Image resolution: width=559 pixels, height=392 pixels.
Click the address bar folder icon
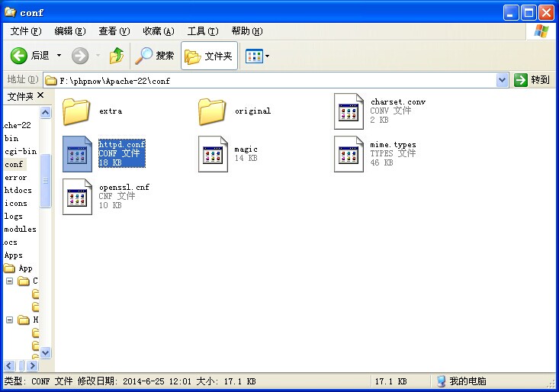point(51,81)
